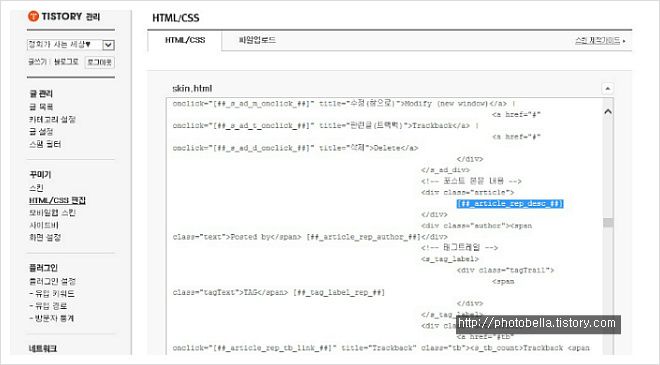Click the 글쓰기 write post link
The height and width of the screenshot is (365, 660).
[37, 62]
